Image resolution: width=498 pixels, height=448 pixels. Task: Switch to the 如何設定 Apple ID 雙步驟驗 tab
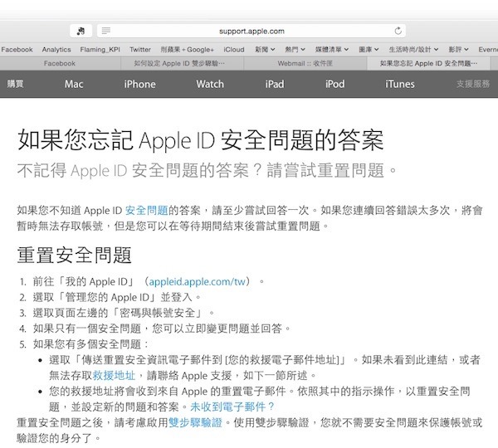182,64
